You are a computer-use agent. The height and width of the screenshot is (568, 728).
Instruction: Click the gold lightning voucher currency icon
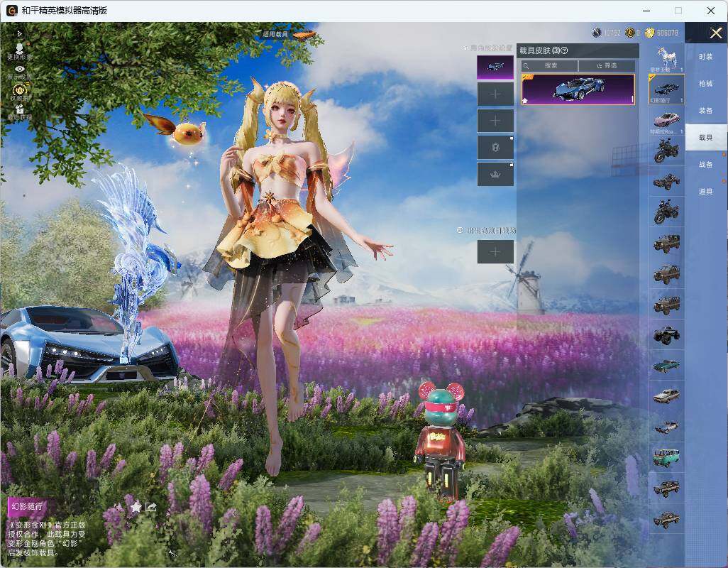click(x=630, y=33)
